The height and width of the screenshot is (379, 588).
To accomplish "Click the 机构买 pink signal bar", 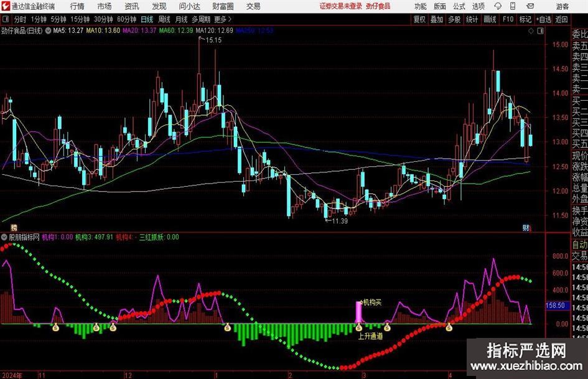I will pos(358,311).
